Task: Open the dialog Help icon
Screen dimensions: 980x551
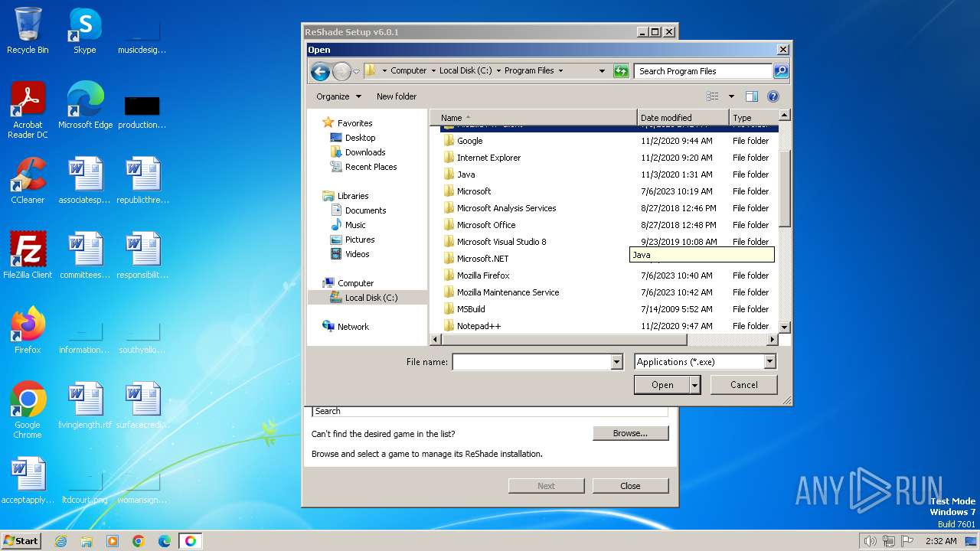Action: pyautogui.click(x=773, y=96)
